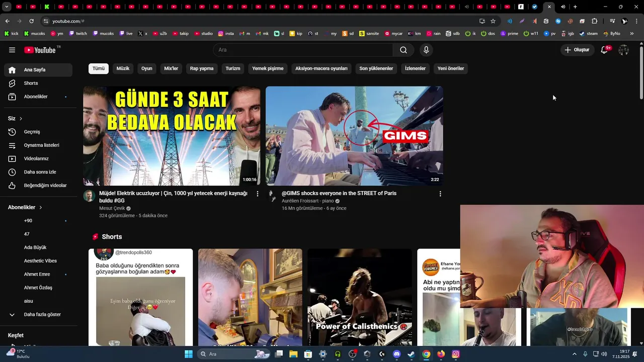This screenshot has height=362, width=644.
Task: Start voice search with the microphone
Action: pos(426,50)
